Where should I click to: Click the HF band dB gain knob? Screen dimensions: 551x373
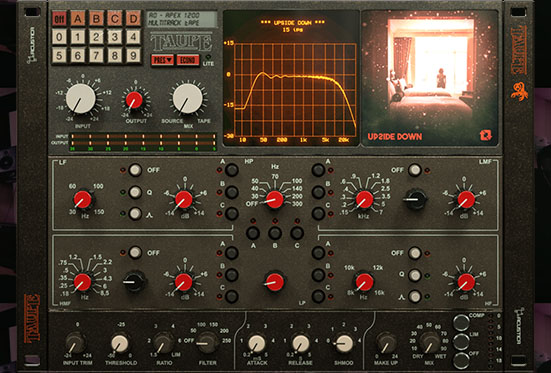[x=466, y=282]
